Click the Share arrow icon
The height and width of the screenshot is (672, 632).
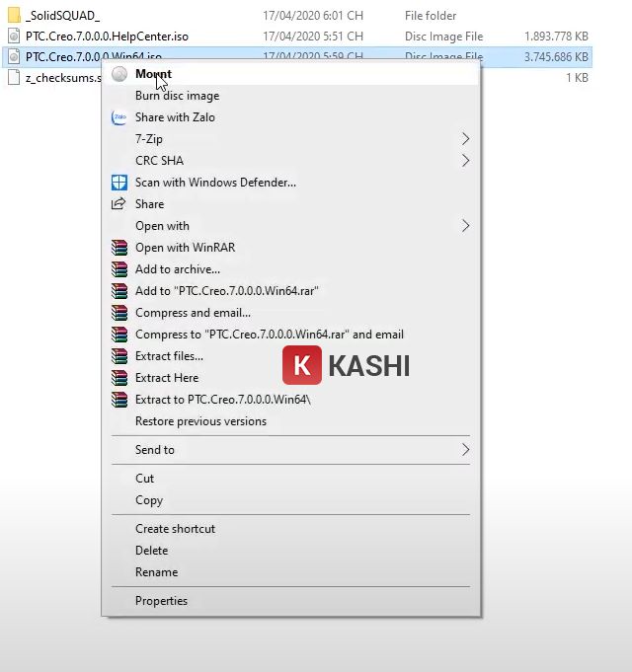click(118, 203)
